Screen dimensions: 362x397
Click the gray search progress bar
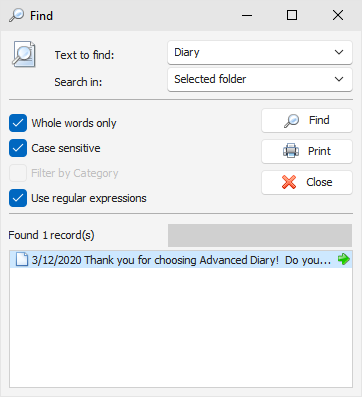pos(260,235)
